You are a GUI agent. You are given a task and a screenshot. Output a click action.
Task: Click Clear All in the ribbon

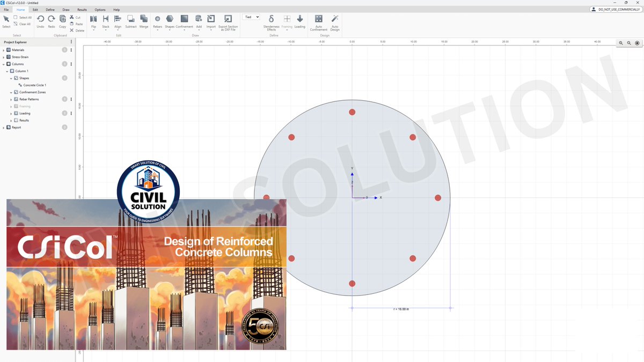pyautogui.click(x=22, y=24)
